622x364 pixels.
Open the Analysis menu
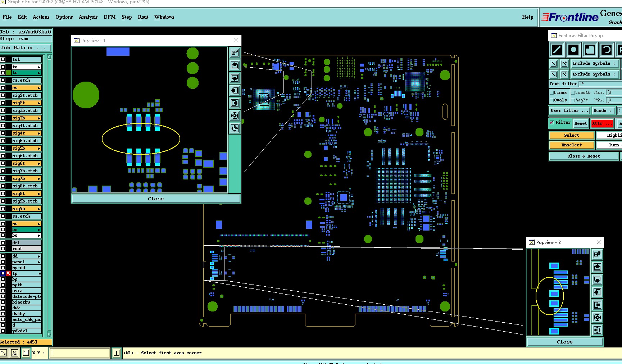click(88, 17)
